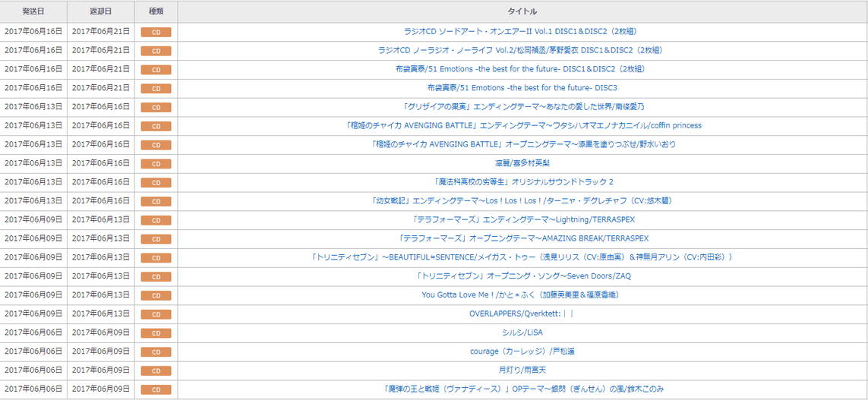Open the BEAUTIFUL≒SENTENCE title link
The image size is (868, 400).
[x=522, y=257]
